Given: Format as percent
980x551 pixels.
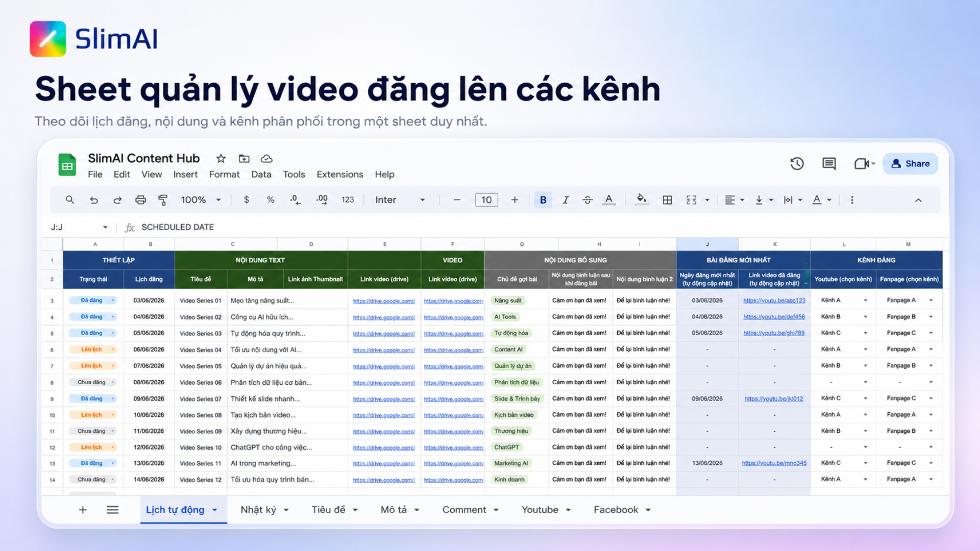Looking at the screenshot, I should tap(271, 200).
